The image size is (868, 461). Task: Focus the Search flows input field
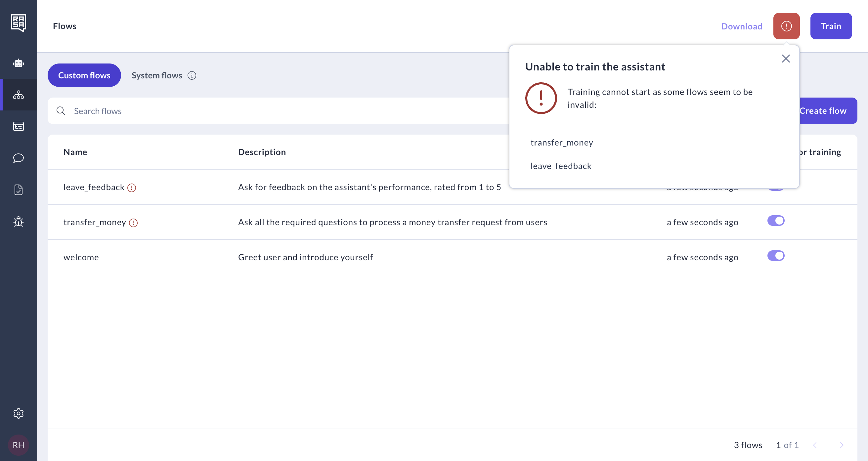[x=278, y=111]
